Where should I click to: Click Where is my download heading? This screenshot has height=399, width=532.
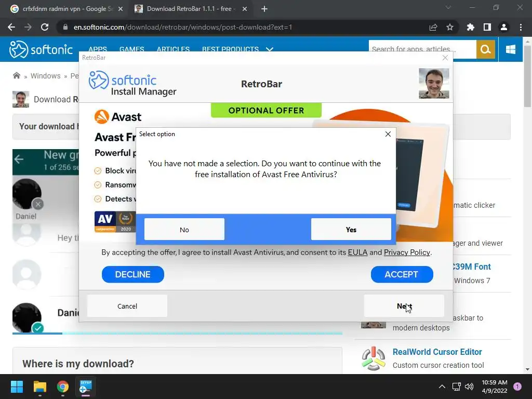coord(78,364)
